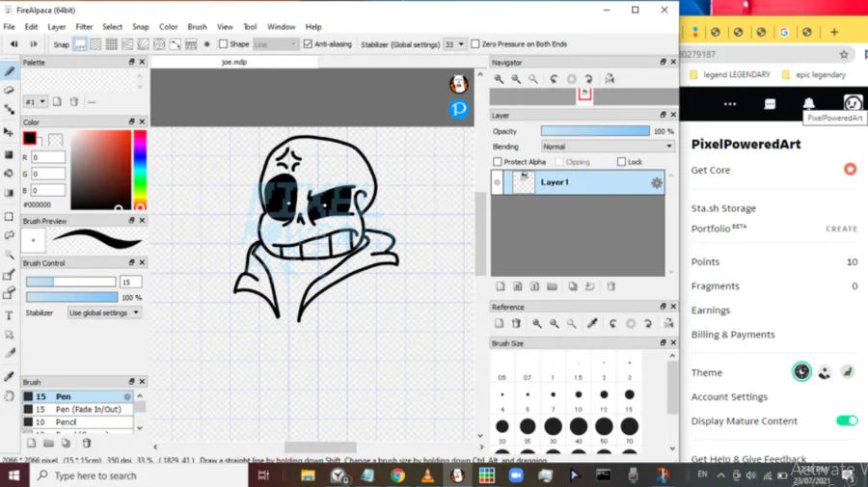The image size is (868, 487).
Task: Open the Blending mode dropdown
Action: pyautogui.click(x=607, y=147)
